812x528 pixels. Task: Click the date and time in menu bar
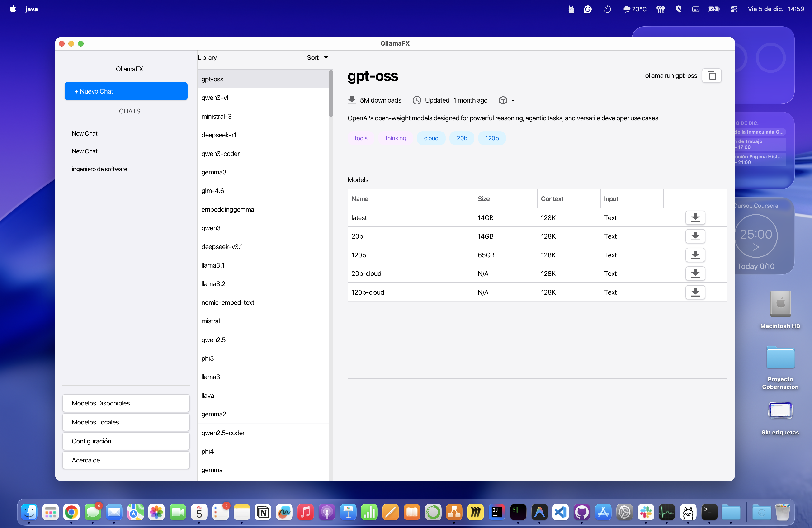776,9
